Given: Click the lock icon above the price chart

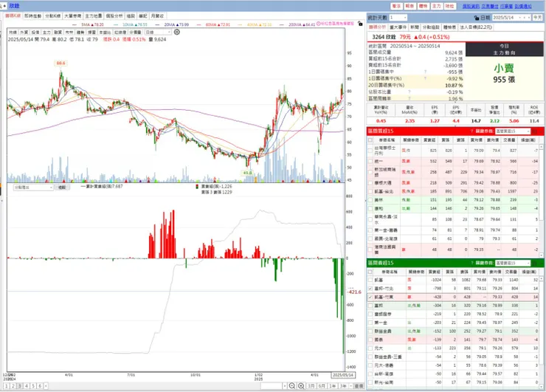Looking at the screenshot, I should click(360, 24).
